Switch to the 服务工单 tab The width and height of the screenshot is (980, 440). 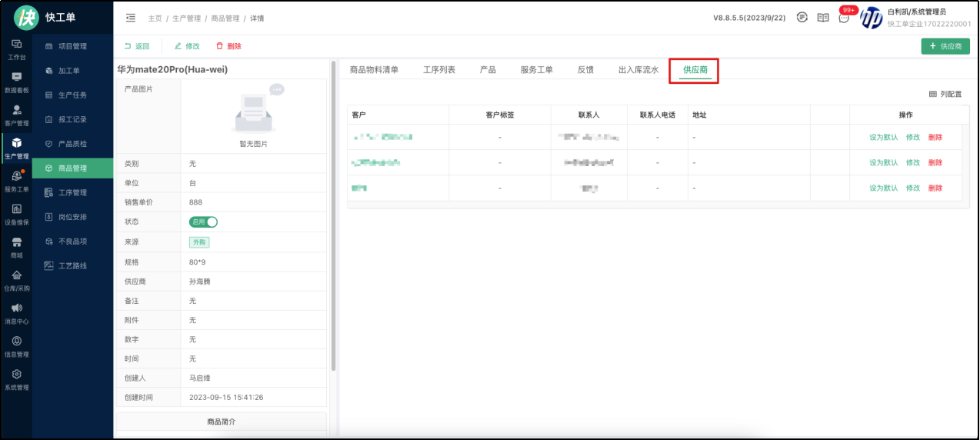click(x=536, y=70)
